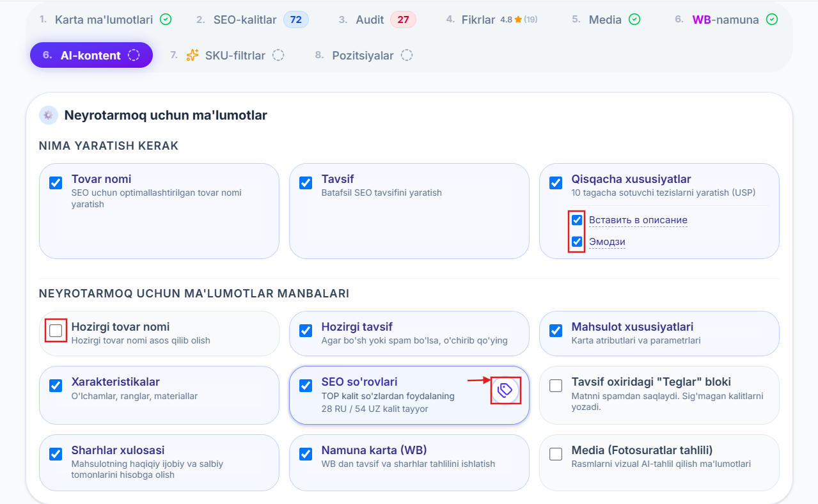Go to the Audit tab
Image resolution: width=818 pixels, height=504 pixels.
pos(377,20)
